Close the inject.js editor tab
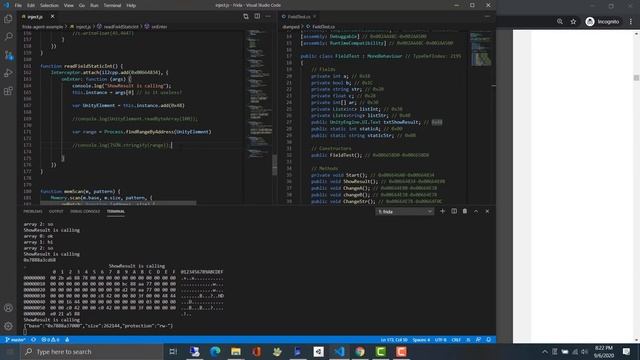The width and height of the screenshot is (640, 360). click(x=52, y=16)
